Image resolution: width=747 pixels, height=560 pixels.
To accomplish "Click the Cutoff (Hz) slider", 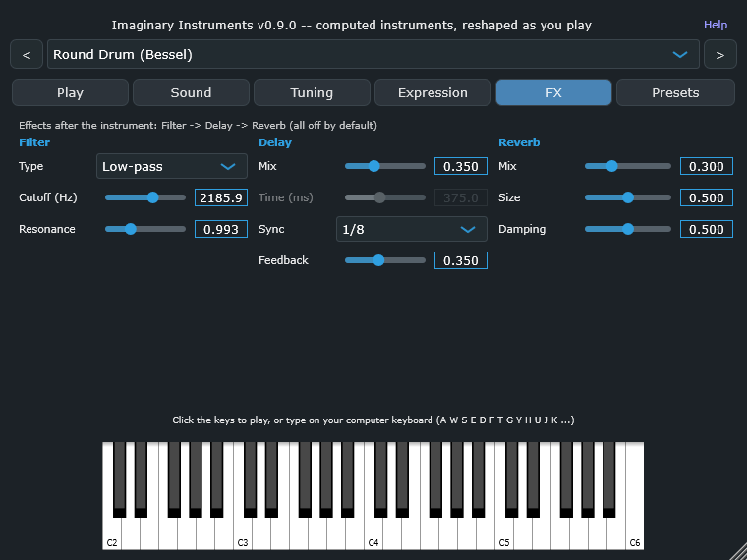I will point(145,197).
